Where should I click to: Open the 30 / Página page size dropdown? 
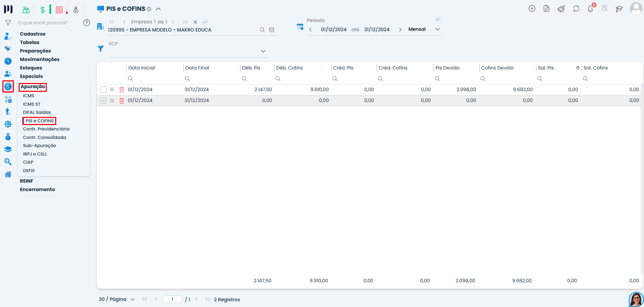[133, 300]
